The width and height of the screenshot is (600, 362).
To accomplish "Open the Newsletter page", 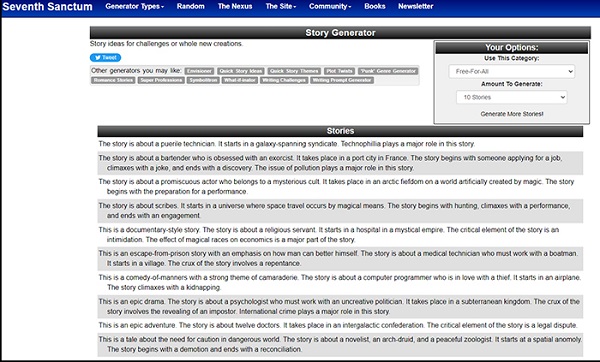I will tap(416, 7).
